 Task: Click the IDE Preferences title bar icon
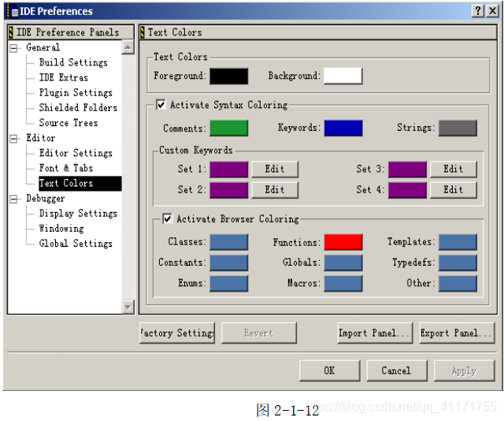coord(13,11)
